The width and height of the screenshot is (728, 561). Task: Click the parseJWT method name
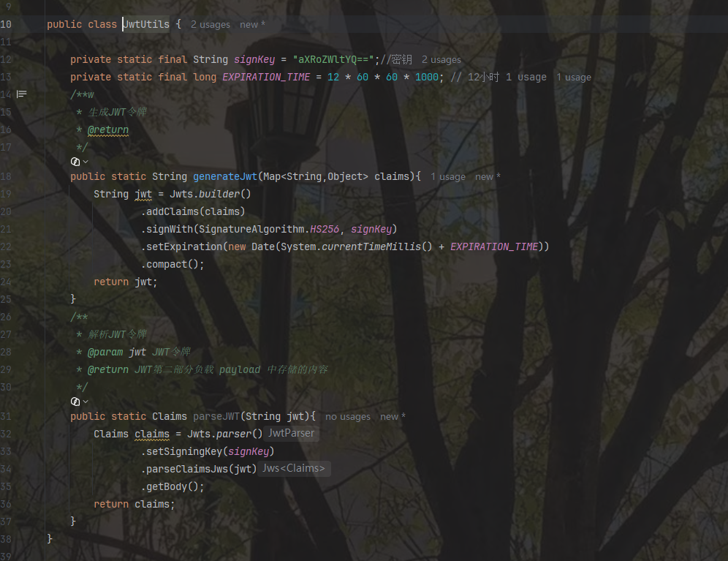pyautogui.click(x=216, y=416)
